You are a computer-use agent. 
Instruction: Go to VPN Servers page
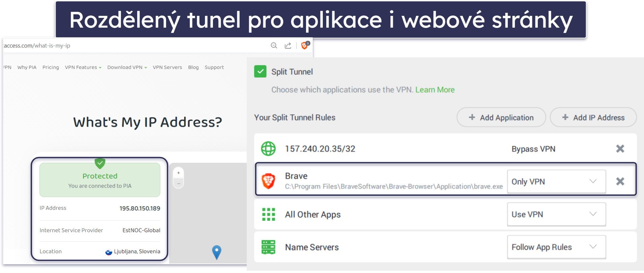click(x=167, y=67)
